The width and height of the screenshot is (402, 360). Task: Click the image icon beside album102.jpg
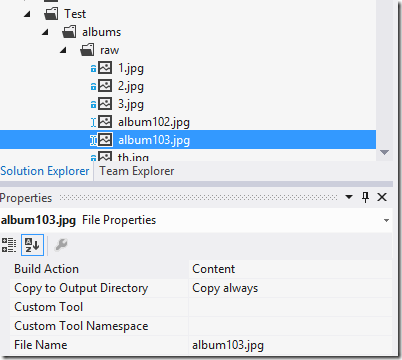[x=105, y=122]
